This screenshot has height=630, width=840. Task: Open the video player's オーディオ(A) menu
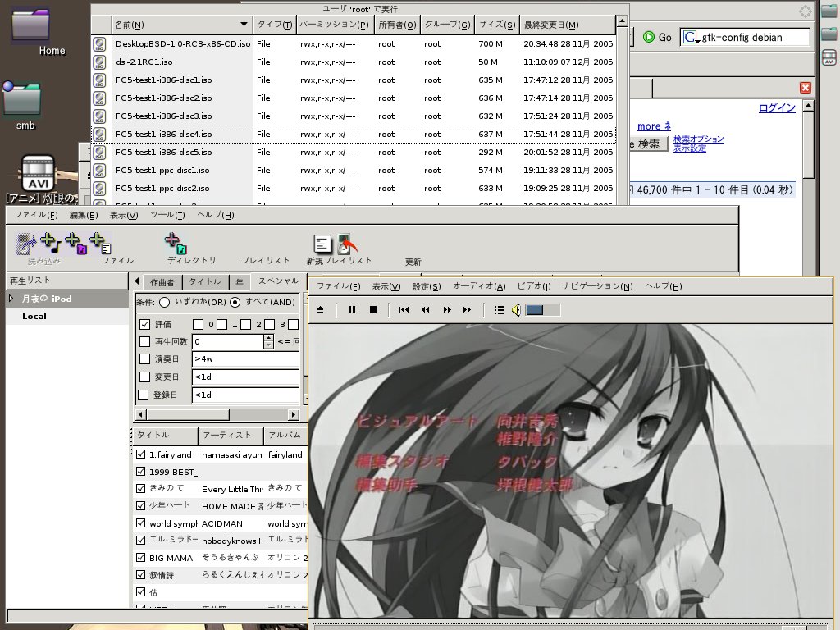479,286
